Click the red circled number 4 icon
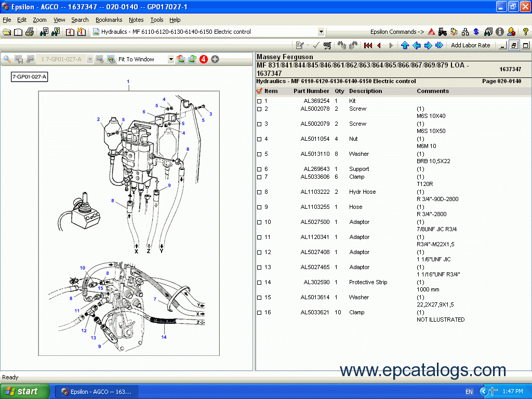 point(204,59)
